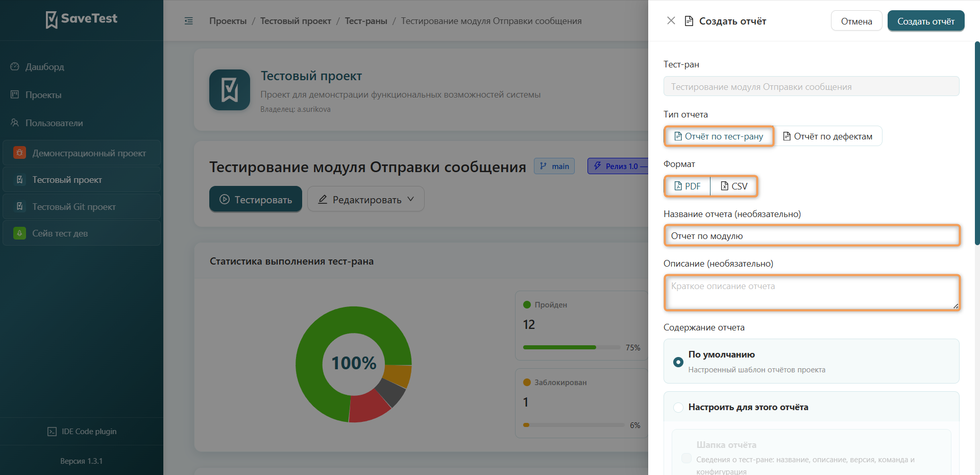Toggle the Шапка отчёта checkbox
This screenshot has width=980, height=475.
click(687, 458)
